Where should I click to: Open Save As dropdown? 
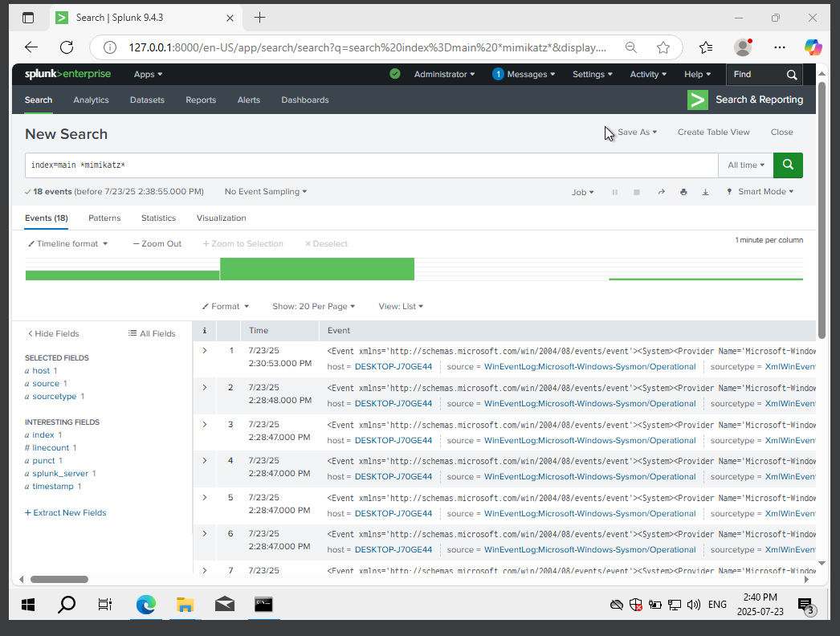click(x=637, y=132)
